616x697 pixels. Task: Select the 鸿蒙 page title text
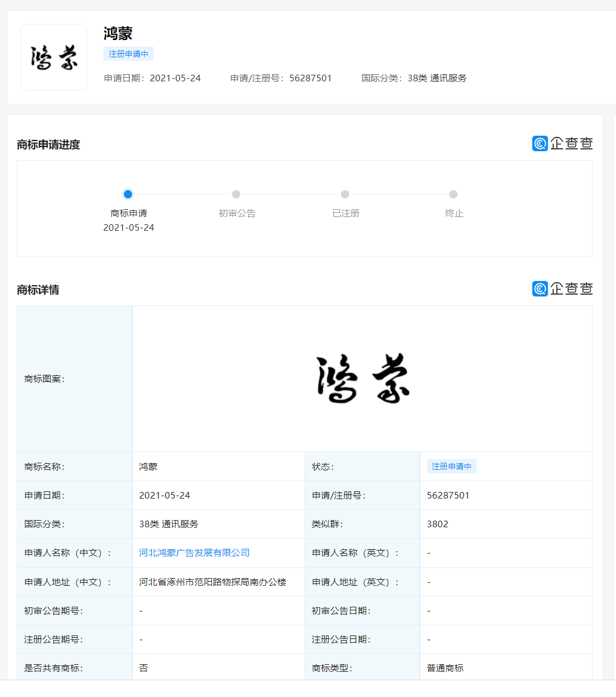[118, 33]
